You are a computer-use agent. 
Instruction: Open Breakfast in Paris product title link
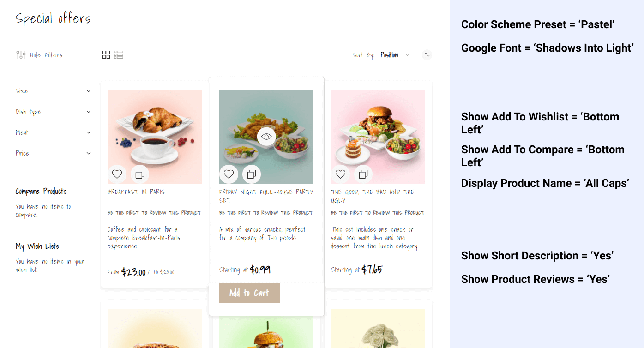[136, 192]
